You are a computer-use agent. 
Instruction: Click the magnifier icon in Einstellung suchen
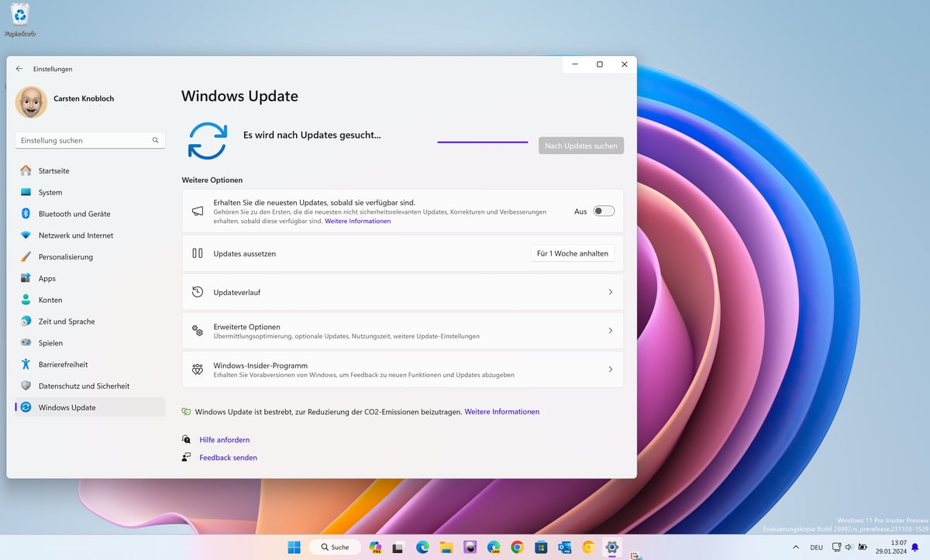(155, 140)
